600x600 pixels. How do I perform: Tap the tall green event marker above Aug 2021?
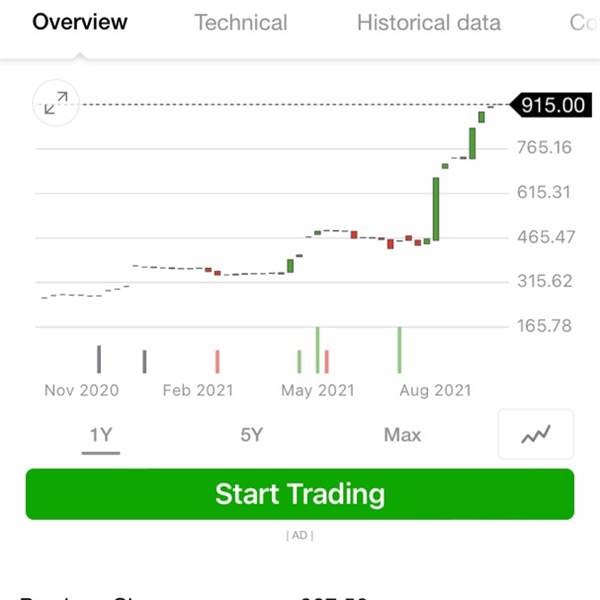tap(399, 350)
